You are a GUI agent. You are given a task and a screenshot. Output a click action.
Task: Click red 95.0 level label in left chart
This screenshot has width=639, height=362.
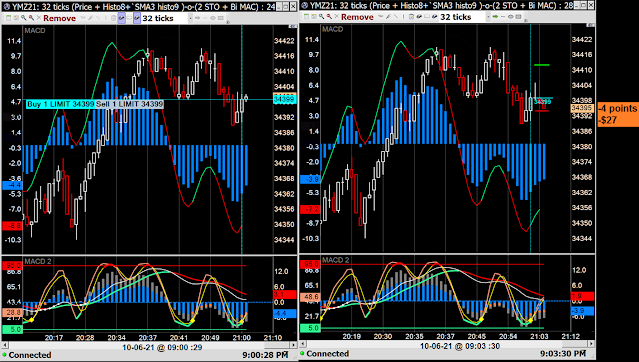[x=12, y=266]
